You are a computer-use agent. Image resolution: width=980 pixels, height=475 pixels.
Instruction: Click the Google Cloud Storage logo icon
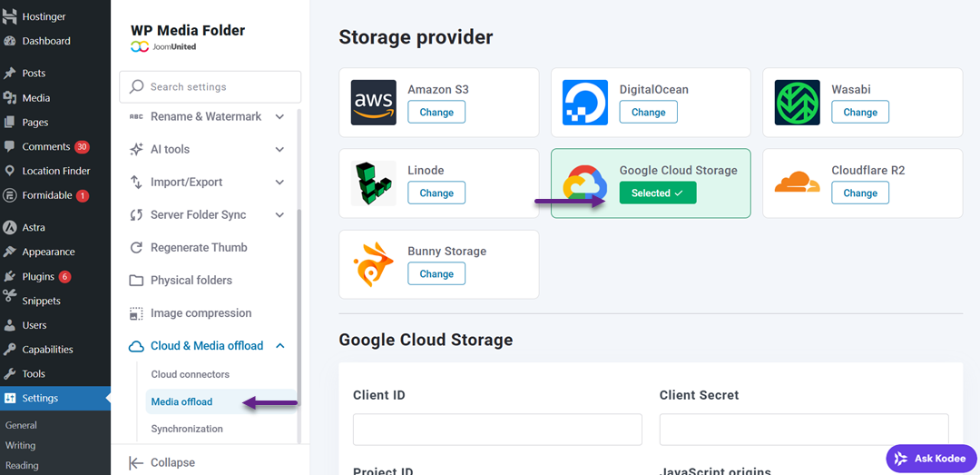tap(585, 183)
